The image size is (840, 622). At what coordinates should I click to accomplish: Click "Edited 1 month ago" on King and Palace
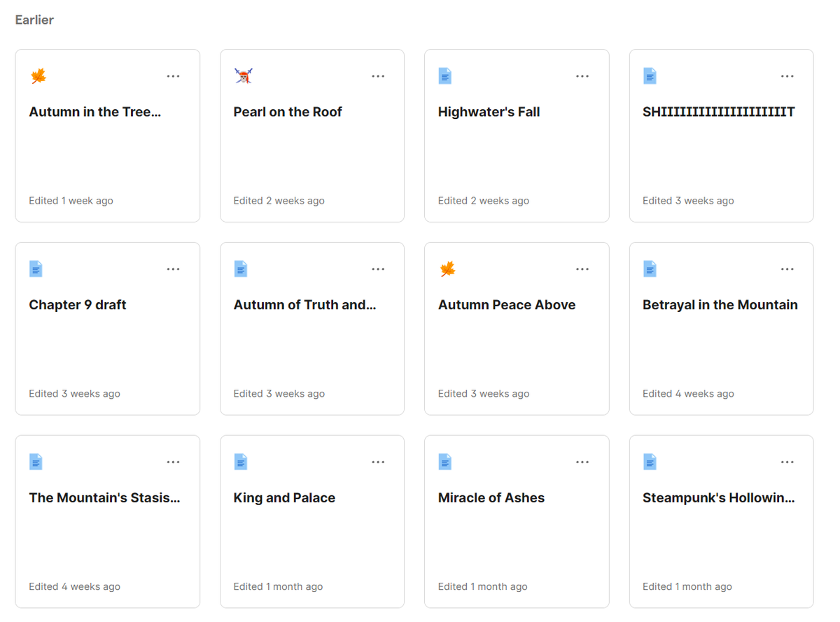click(278, 587)
